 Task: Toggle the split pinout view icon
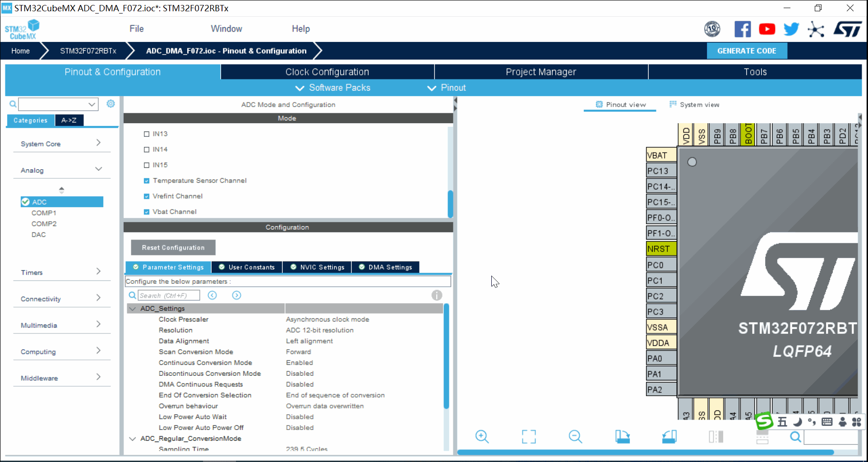pos(716,436)
